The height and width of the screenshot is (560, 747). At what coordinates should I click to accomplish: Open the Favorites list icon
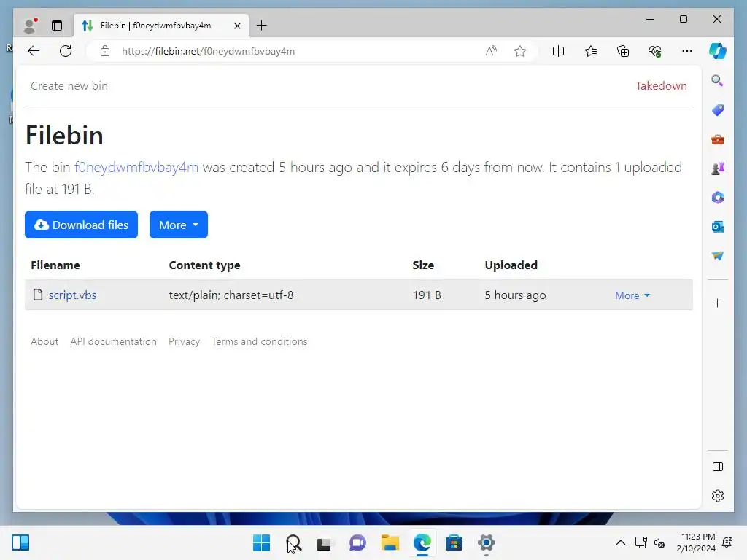click(591, 51)
